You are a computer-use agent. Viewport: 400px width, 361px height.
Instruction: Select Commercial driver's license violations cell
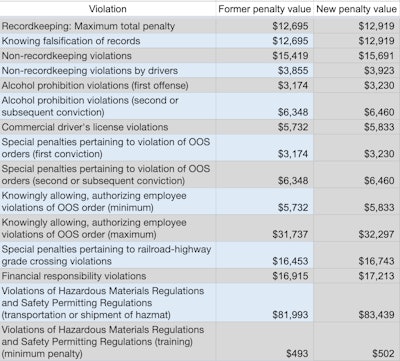[108, 127]
